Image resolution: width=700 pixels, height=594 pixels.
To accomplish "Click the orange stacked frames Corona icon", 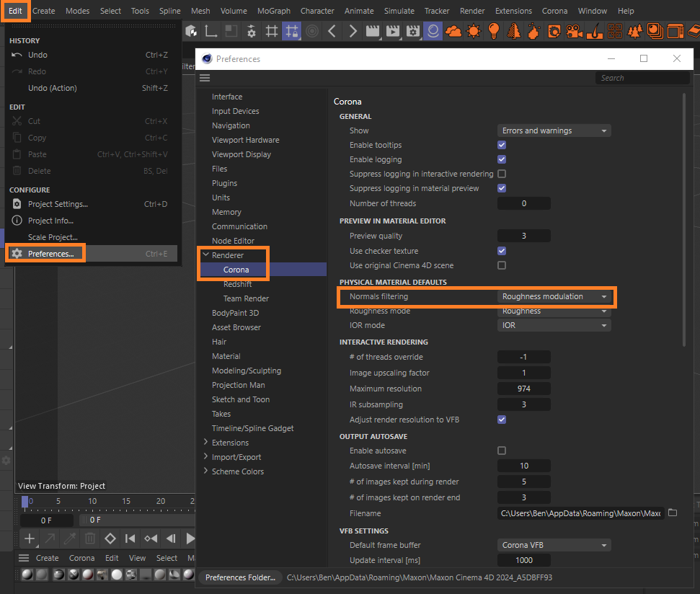I will (x=655, y=31).
